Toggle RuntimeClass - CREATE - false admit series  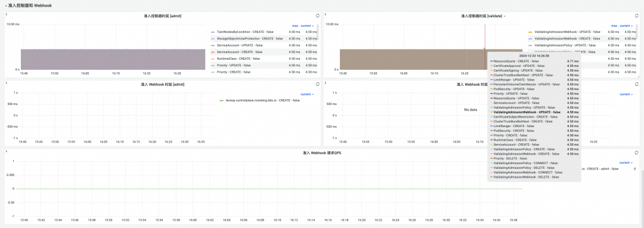point(239,58)
